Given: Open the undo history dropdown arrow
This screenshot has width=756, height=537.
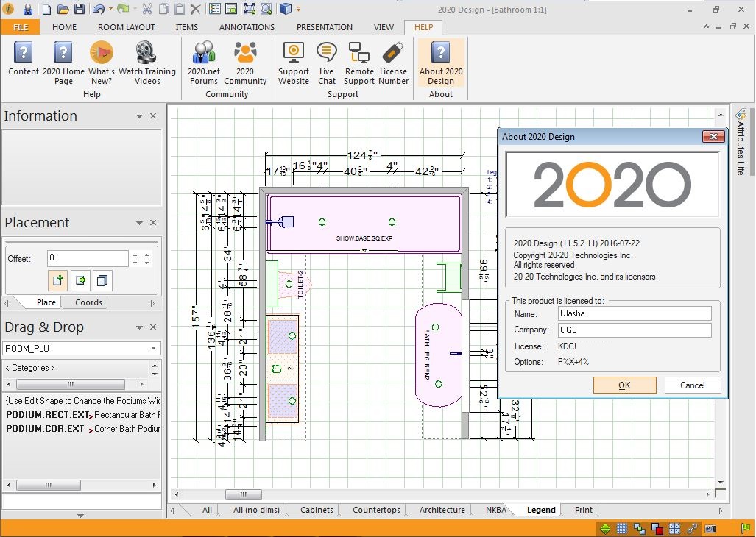Looking at the screenshot, I should tap(110, 9).
